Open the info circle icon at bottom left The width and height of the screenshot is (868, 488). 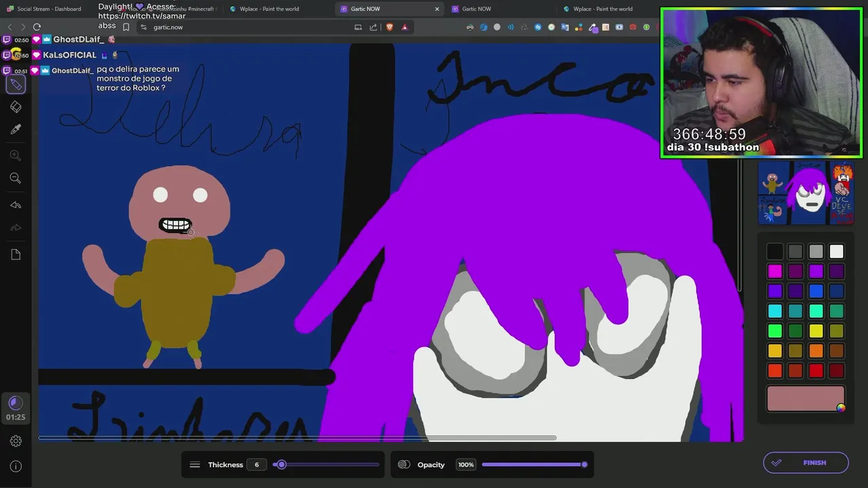(x=16, y=466)
